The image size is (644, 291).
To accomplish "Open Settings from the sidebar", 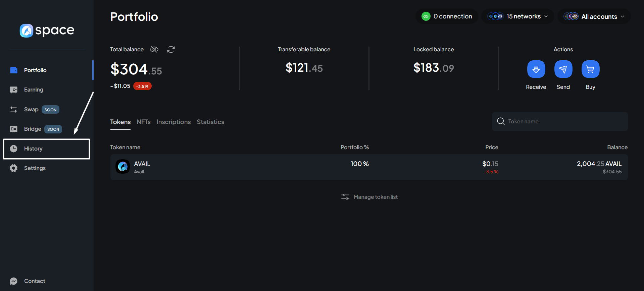I will [35, 168].
